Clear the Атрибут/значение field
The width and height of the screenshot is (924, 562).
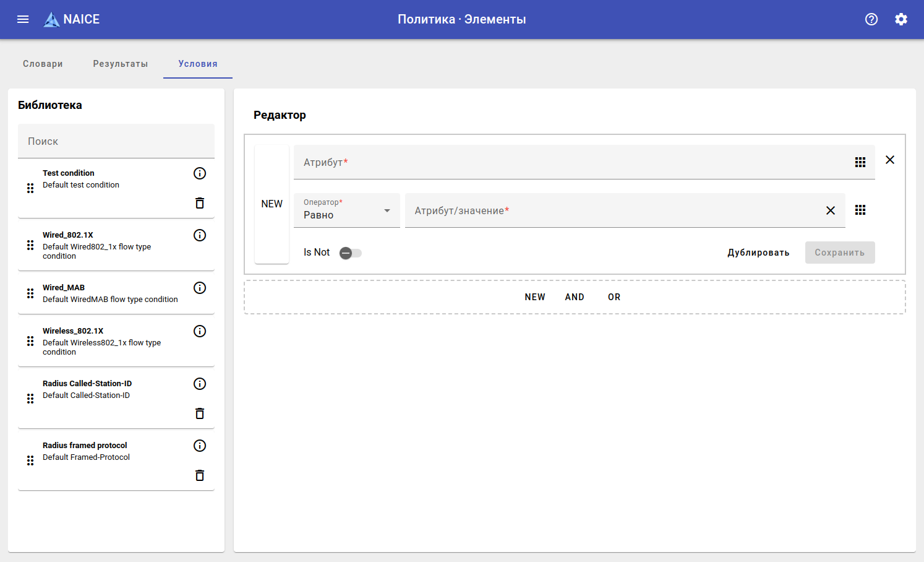(x=831, y=210)
